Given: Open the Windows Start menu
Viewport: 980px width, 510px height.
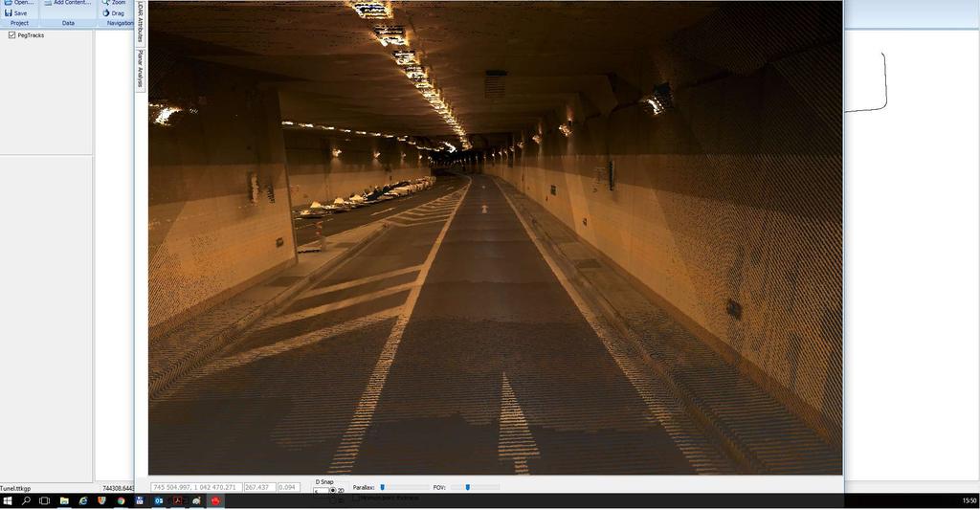Looking at the screenshot, I should pos(8,500).
